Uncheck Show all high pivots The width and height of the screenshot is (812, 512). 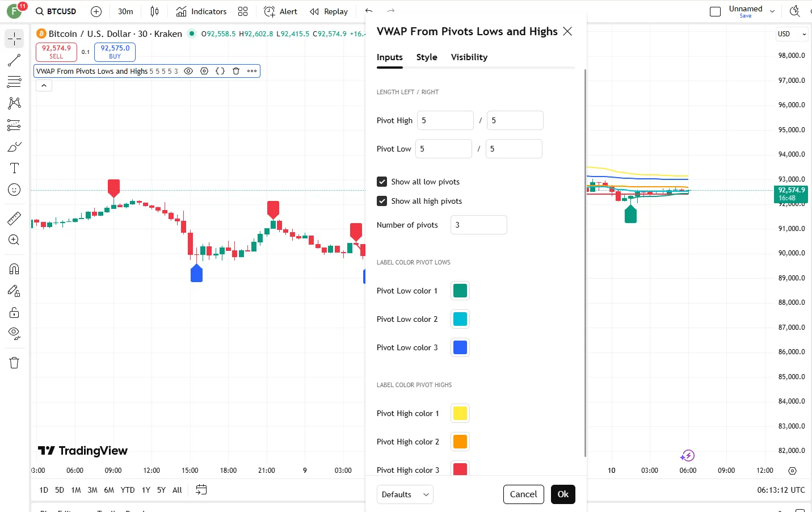(x=382, y=201)
